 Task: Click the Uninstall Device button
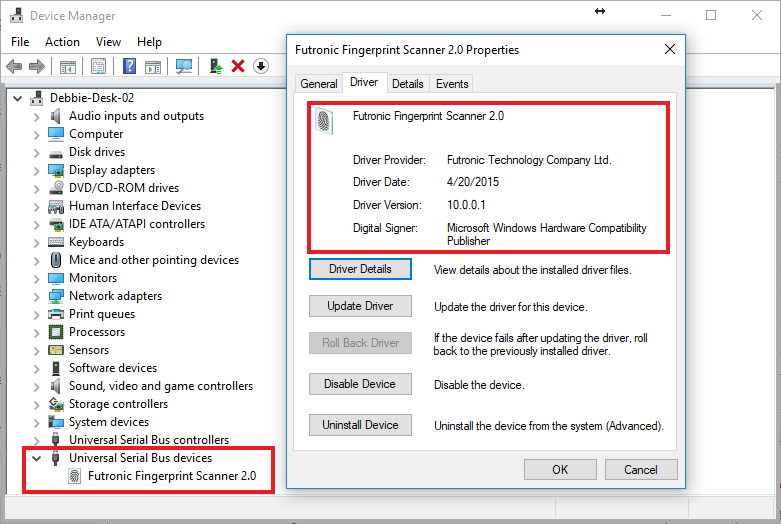[360, 425]
